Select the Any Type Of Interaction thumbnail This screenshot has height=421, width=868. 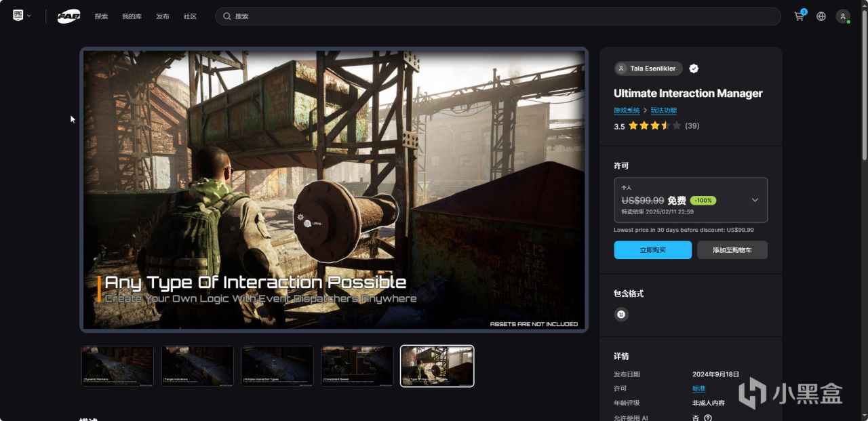click(x=437, y=366)
